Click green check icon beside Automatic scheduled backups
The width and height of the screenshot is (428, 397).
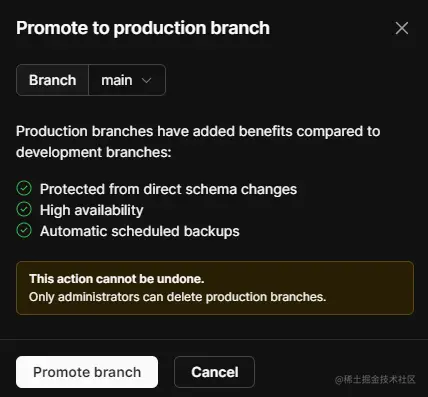24,230
